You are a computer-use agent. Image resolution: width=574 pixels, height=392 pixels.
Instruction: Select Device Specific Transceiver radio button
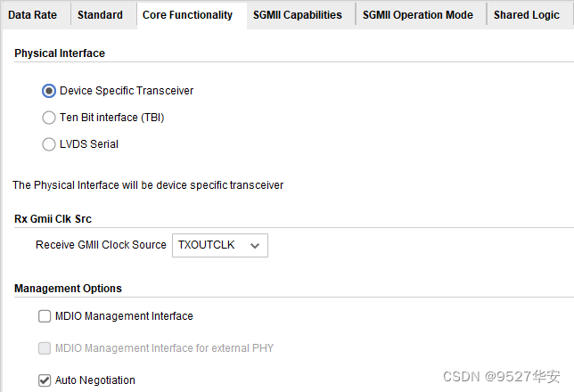pos(49,91)
